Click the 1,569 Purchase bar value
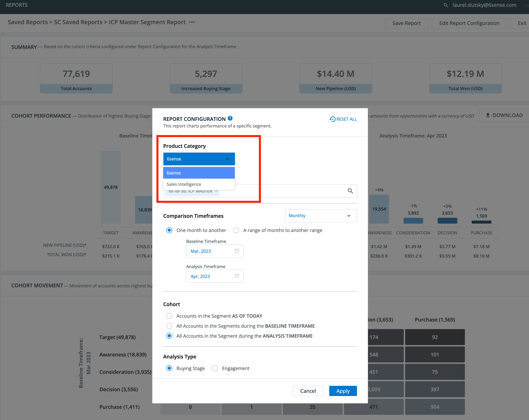Viewport: 529px width, 420px height. point(481,216)
